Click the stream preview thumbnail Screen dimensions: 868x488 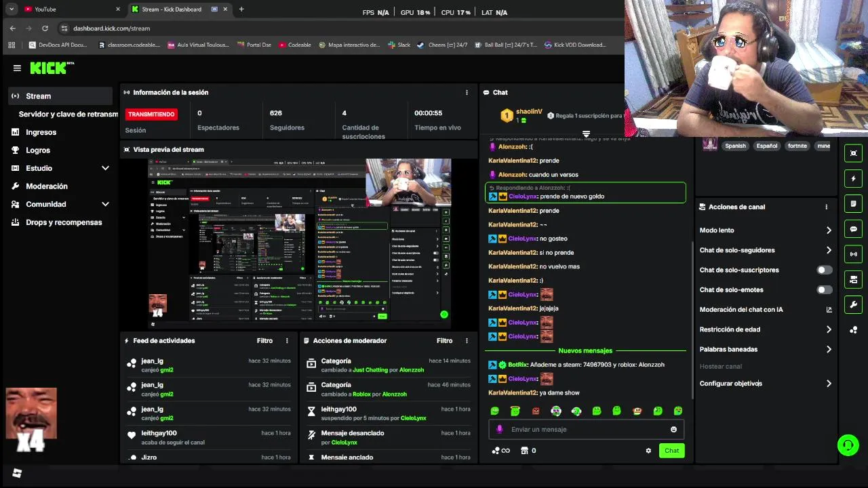[x=300, y=243]
